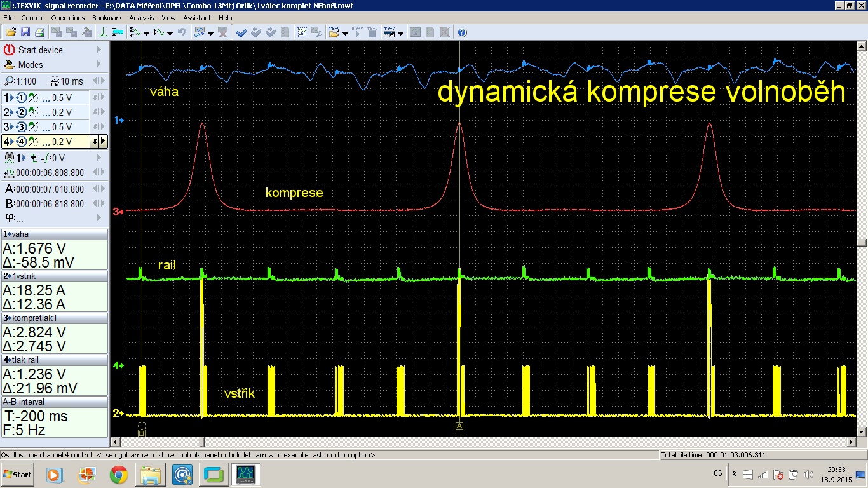
Task: Click channel 1 circled number icon
Action: [x=22, y=98]
